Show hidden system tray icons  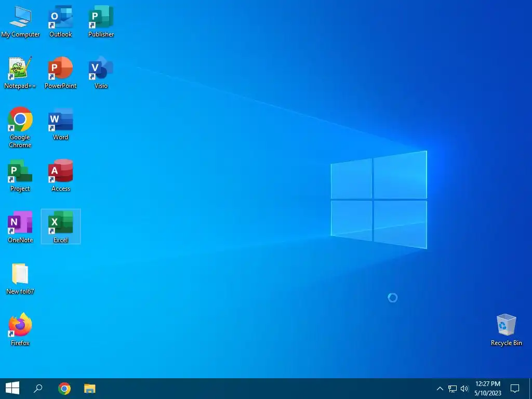pyautogui.click(x=440, y=389)
